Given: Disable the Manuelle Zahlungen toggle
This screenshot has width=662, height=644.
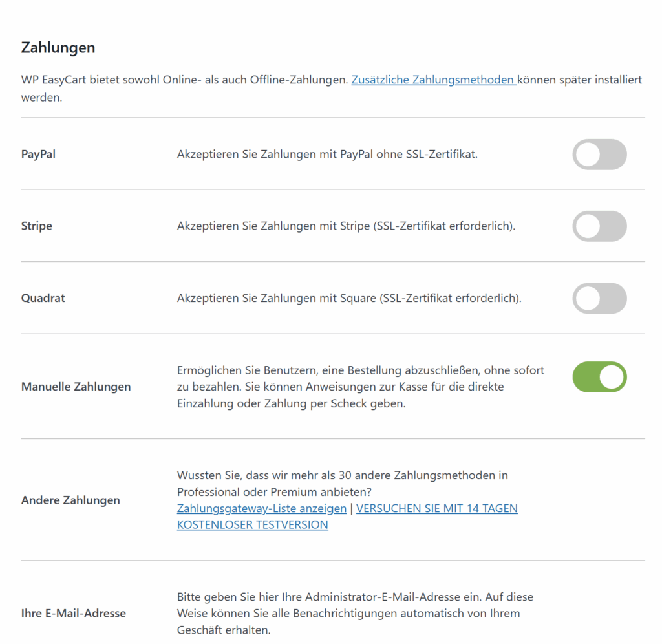Looking at the screenshot, I should pos(599,377).
